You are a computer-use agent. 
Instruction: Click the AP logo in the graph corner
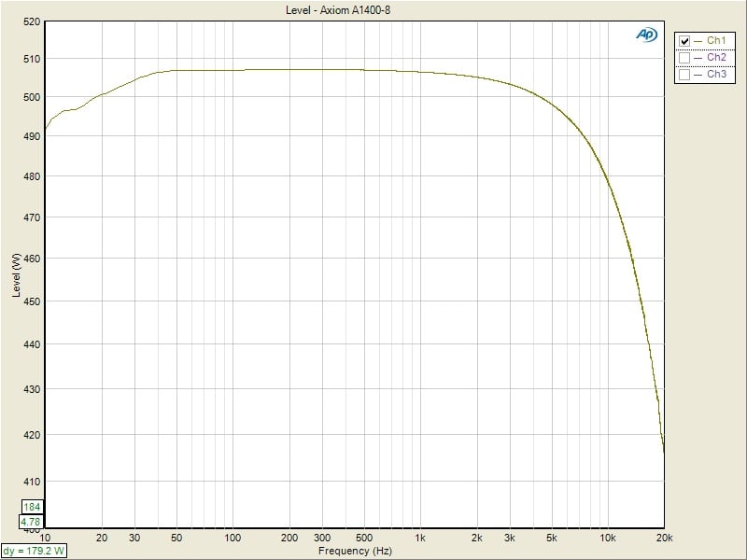647,35
